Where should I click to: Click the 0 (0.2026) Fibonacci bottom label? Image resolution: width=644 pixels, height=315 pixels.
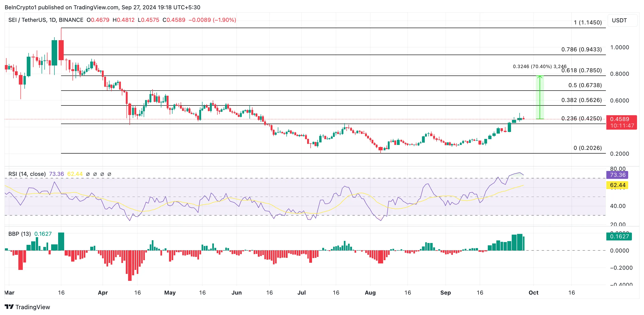tap(588, 148)
